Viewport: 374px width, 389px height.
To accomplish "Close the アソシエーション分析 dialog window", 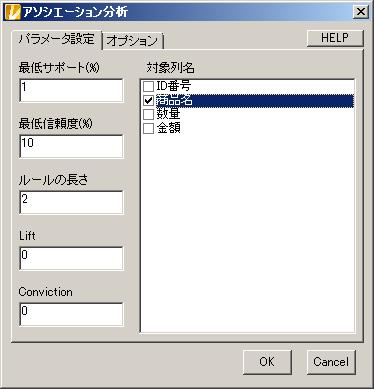I will [x=361, y=12].
